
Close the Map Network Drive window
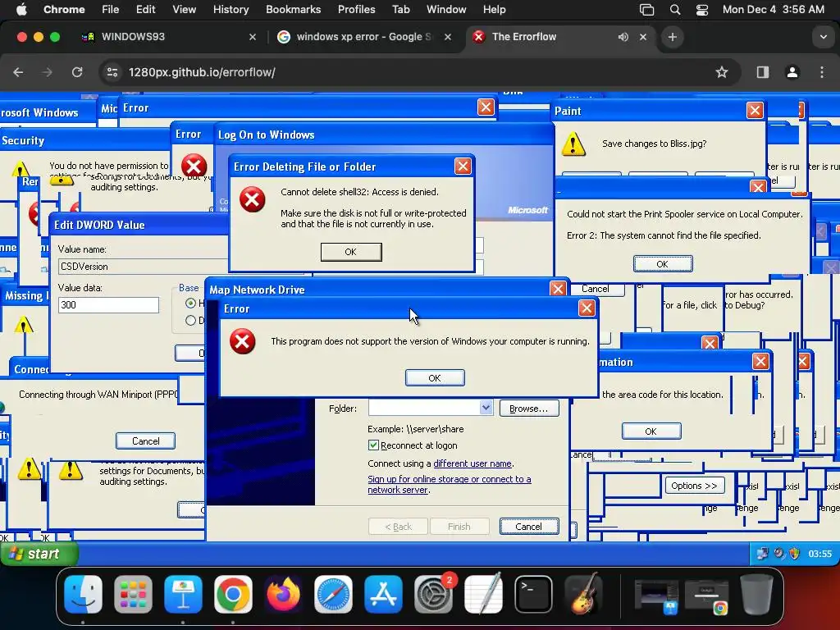pyautogui.click(x=558, y=289)
